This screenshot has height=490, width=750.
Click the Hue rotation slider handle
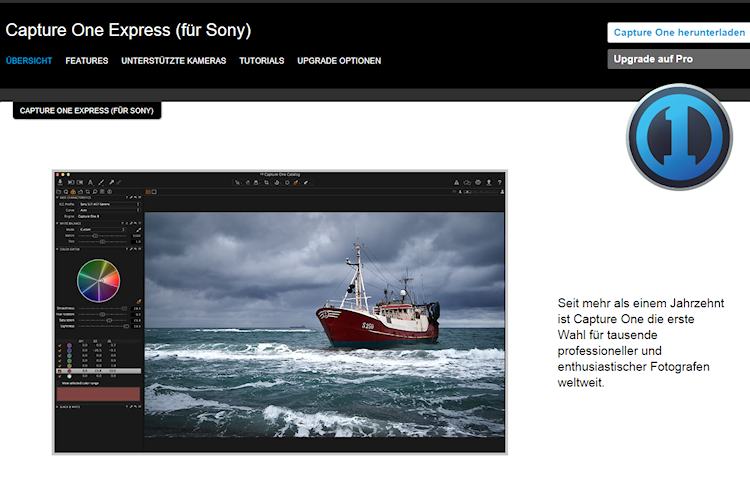(x=102, y=314)
